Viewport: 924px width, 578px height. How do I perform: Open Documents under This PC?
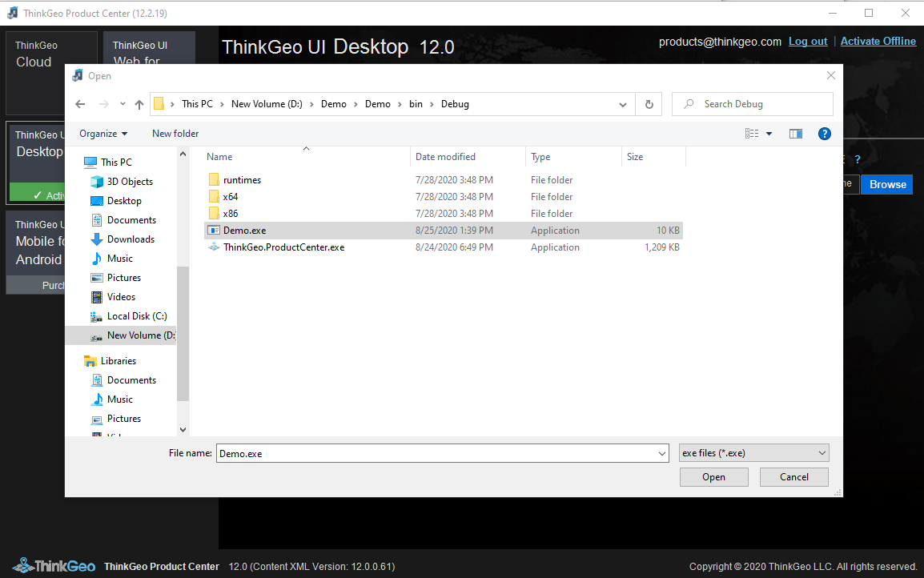pos(124,220)
